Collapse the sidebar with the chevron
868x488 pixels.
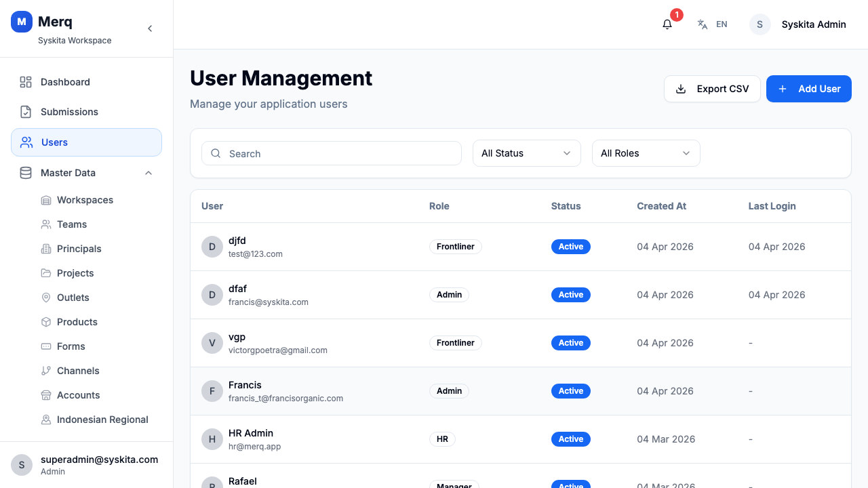[150, 28]
